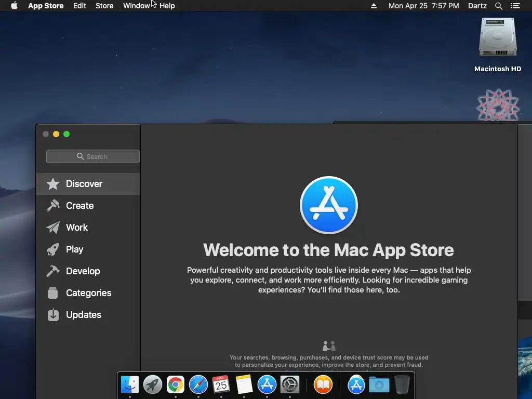Click the "Welcome to the Mac App Store" heading
Screen dimensions: 532x399
coord(328,250)
